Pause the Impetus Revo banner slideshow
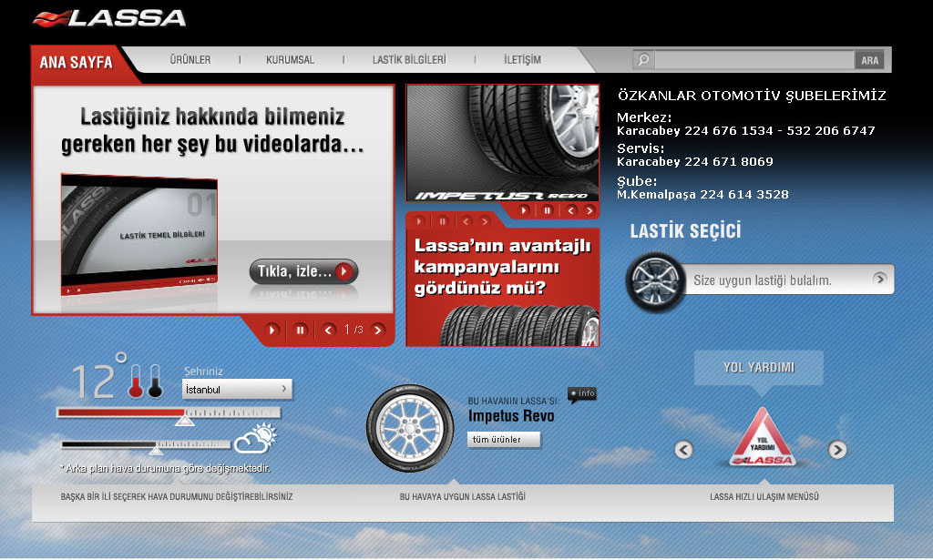This screenshot has height=560, width=933. coord(547,209)
